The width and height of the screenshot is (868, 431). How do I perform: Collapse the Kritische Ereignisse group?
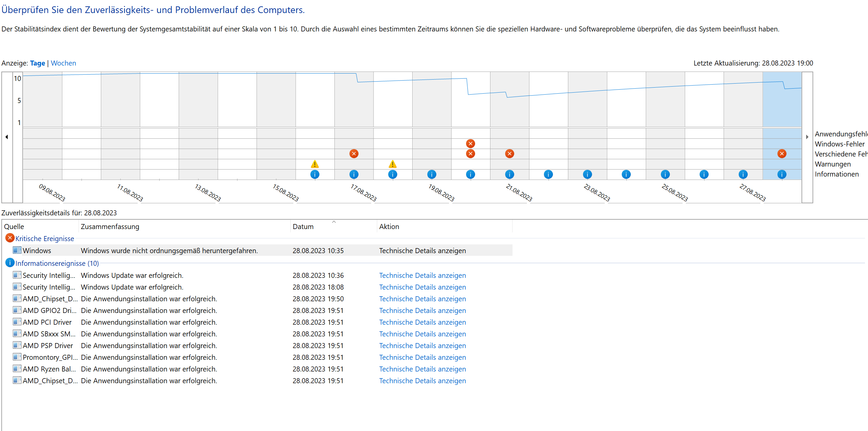44,238
